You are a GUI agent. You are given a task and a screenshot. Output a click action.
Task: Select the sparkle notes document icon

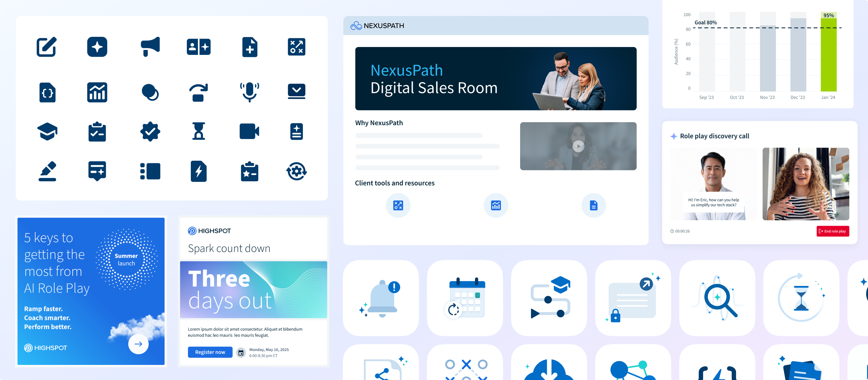coord(297,131)
